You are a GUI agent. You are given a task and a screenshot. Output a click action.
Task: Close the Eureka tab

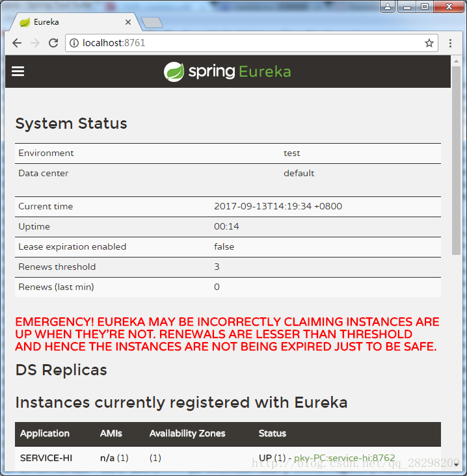point(128,22)
